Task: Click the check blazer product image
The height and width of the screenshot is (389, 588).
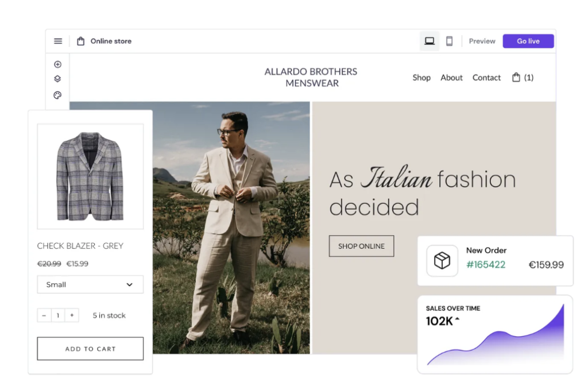Action: coord(90,175)
